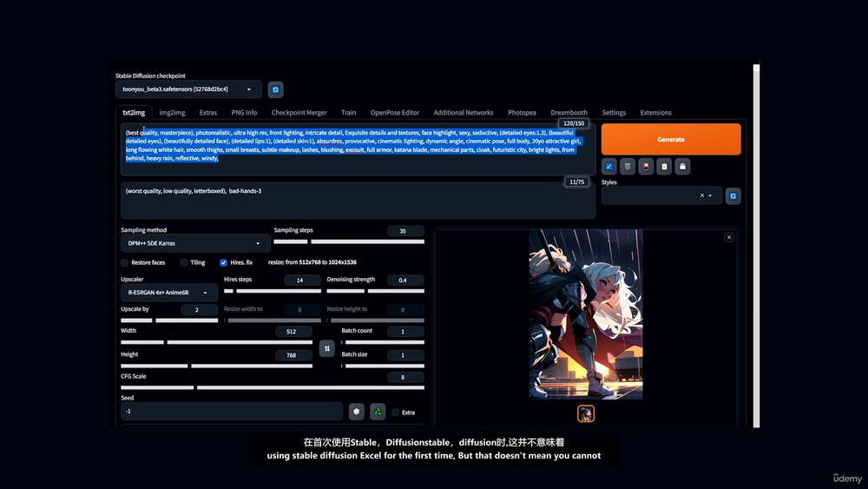
Task: Swap width and height values
Action: (x=326, y=348)
